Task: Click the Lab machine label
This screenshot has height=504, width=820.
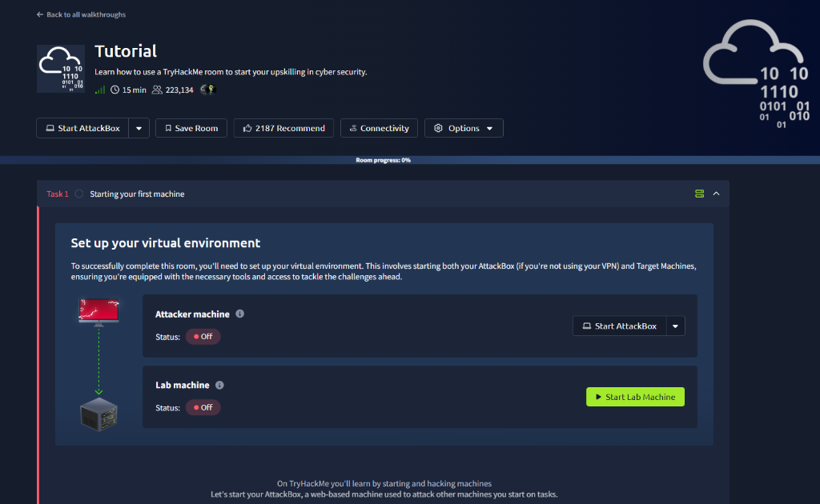Action: coord(183,385)
